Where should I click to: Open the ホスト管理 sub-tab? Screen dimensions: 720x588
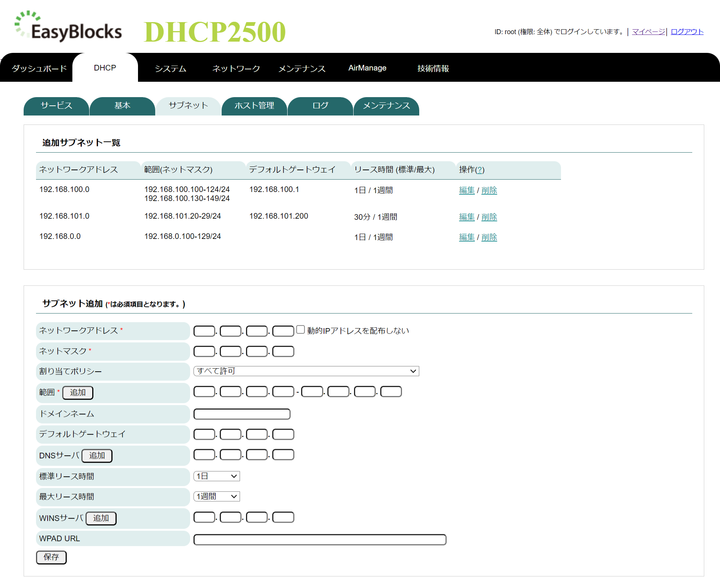(x=254, y=106)
